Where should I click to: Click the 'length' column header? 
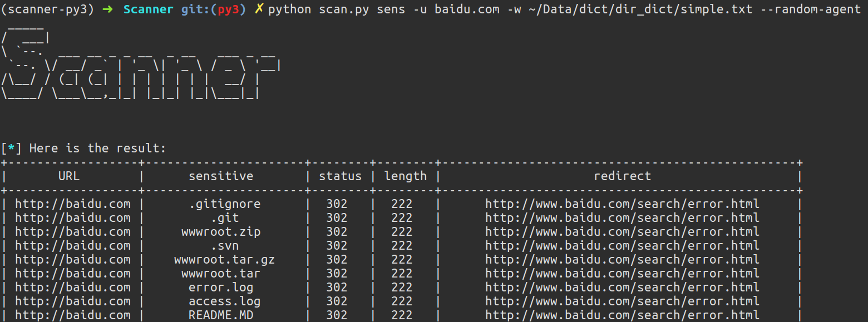[406, 176]
